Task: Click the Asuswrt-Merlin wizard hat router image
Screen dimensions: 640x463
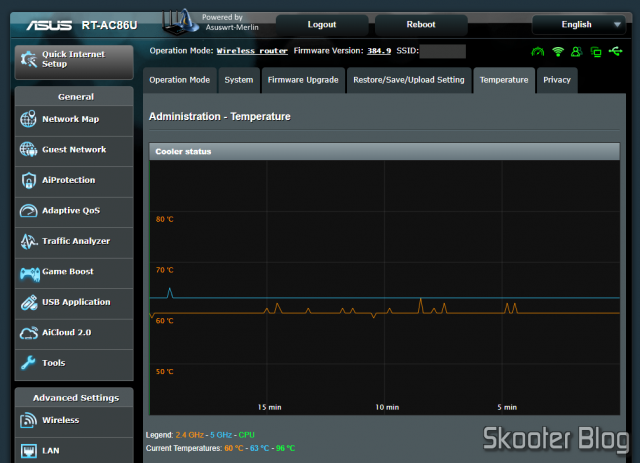Action: pos(178,22)
